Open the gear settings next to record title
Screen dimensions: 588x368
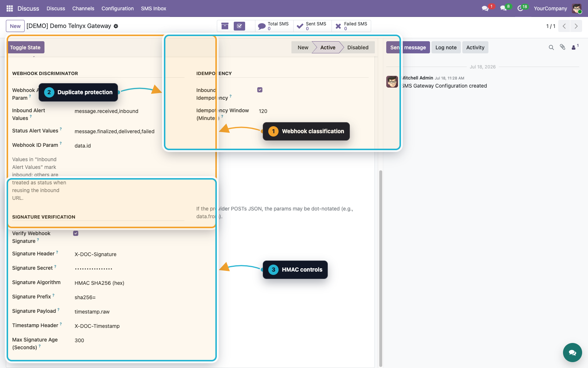[116, 26]
